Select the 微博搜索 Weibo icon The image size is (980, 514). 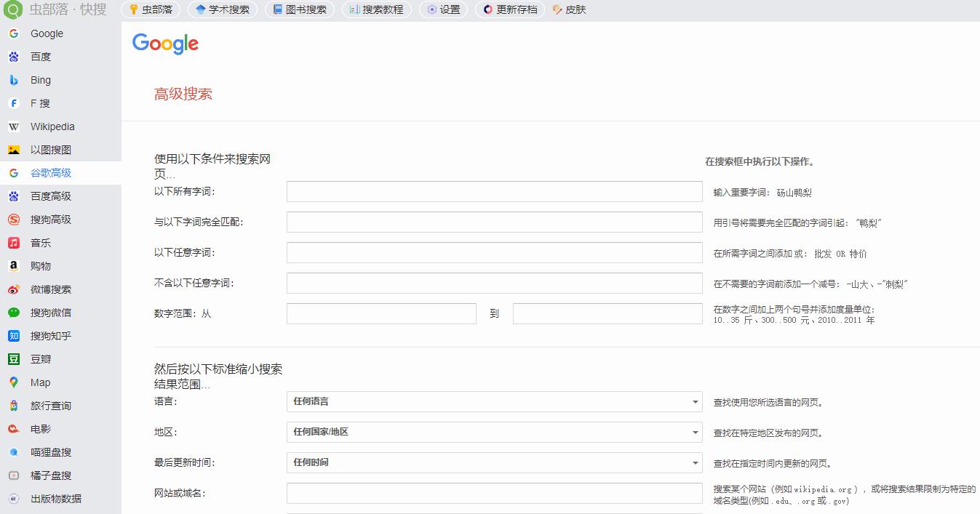14,289
